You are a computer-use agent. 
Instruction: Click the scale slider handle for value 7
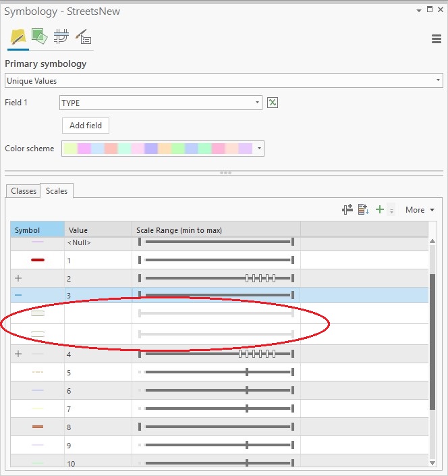coord(247,408)
